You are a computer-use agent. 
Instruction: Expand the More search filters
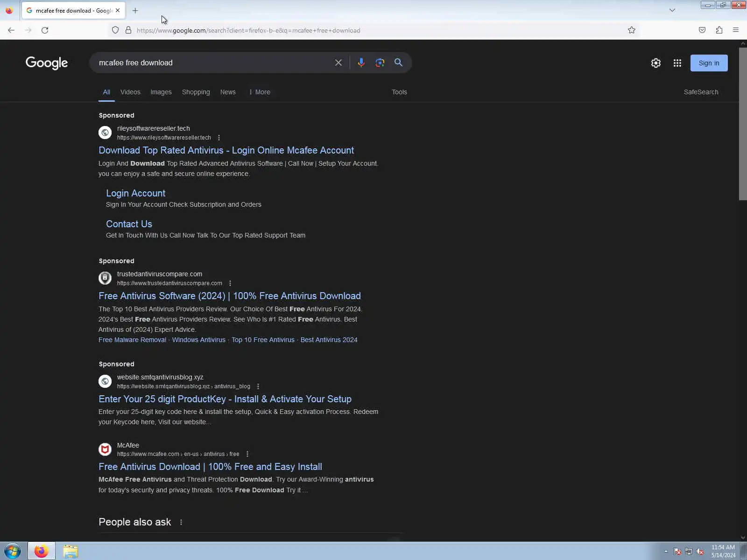click(x=260, y=92)
